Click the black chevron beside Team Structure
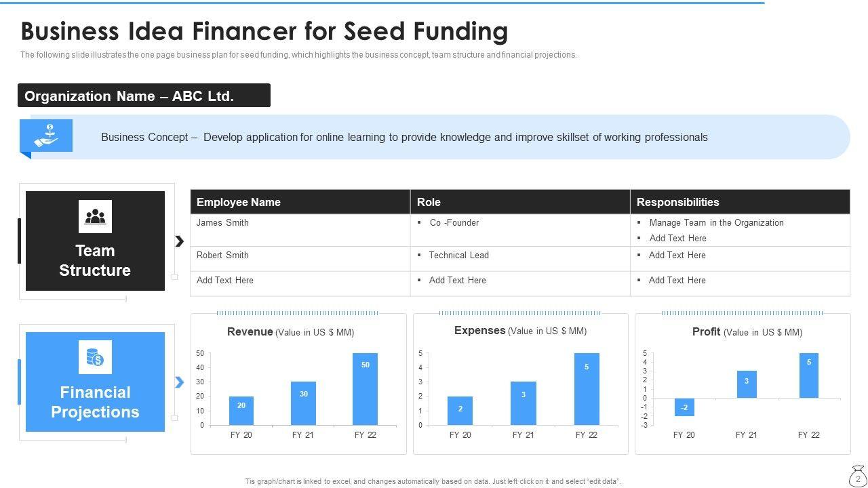The height and width of the screenshot is (488, 868). click(180, 241)
